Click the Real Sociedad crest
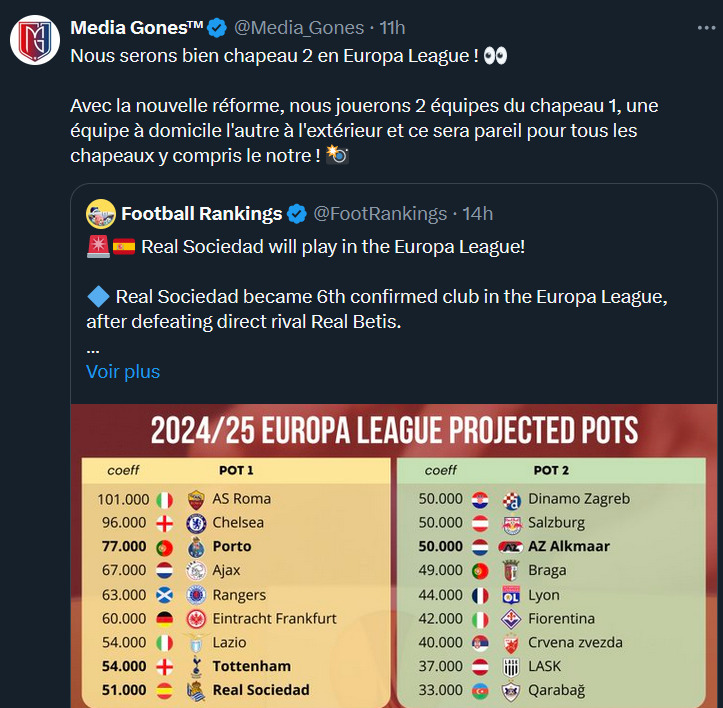 point(196,690)
